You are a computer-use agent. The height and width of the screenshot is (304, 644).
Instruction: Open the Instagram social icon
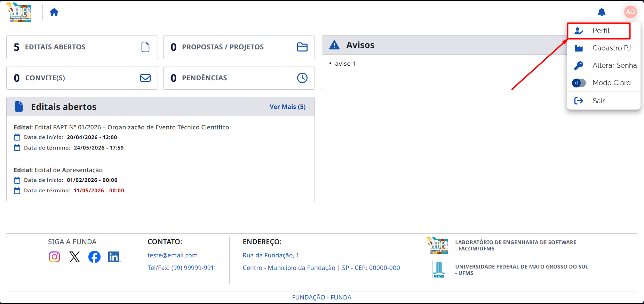(x=55, y=257)
